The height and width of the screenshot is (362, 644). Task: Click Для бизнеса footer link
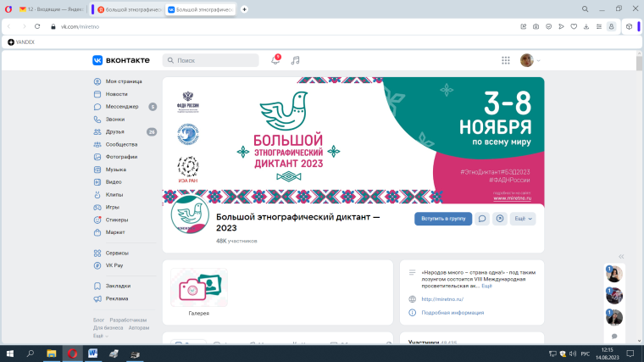click(x=108, y=328)
